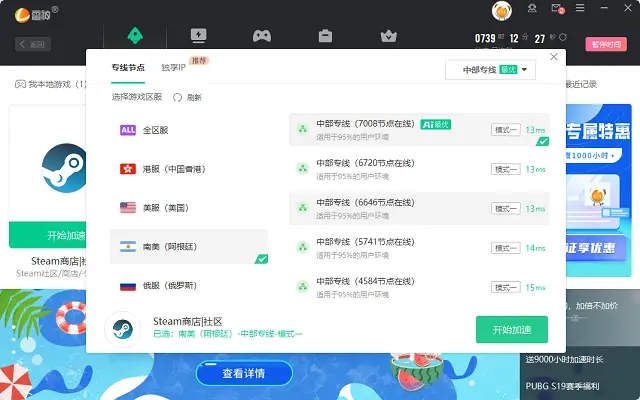Open 模式一 dropdown for 4584 node
The width and height of the screenshot is (640, 400).
506,287
